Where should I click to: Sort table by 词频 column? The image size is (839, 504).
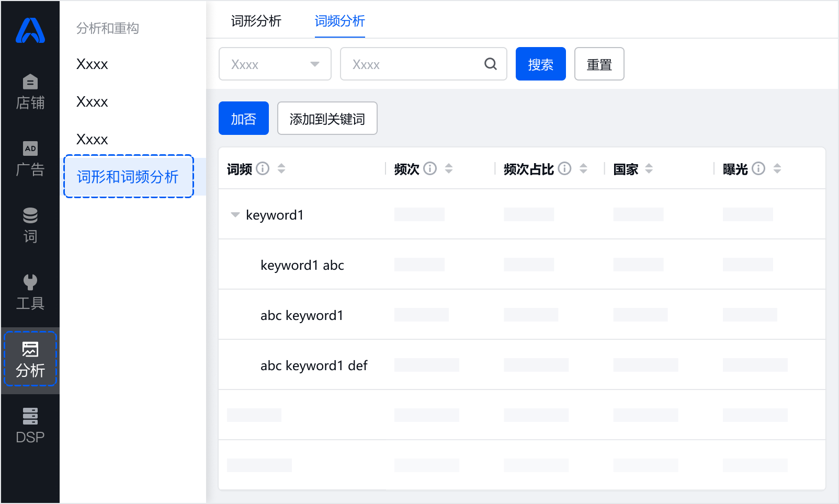click(x=281, y=168)
